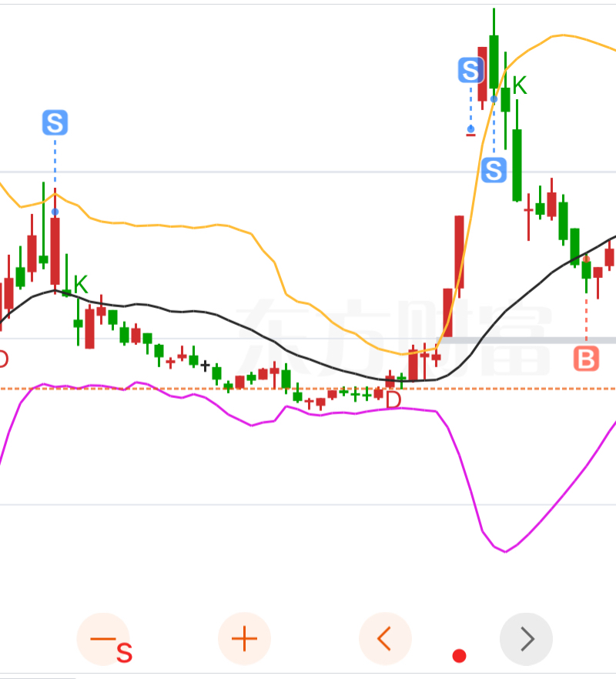Tap the zoom in plus button
Screen dimensions: 616x679
[244, 639]
